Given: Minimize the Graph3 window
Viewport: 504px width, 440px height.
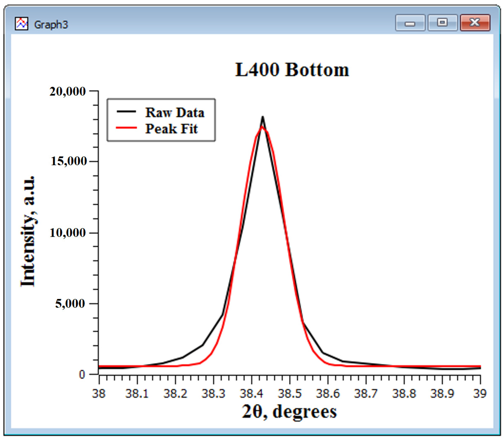Looking at the screenshot, I should 410,23.
